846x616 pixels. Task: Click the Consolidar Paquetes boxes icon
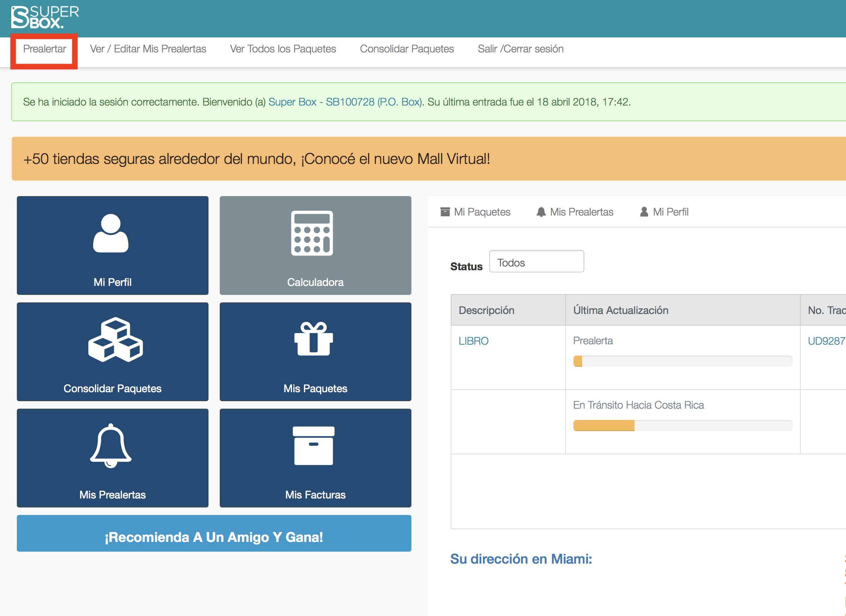116,339
